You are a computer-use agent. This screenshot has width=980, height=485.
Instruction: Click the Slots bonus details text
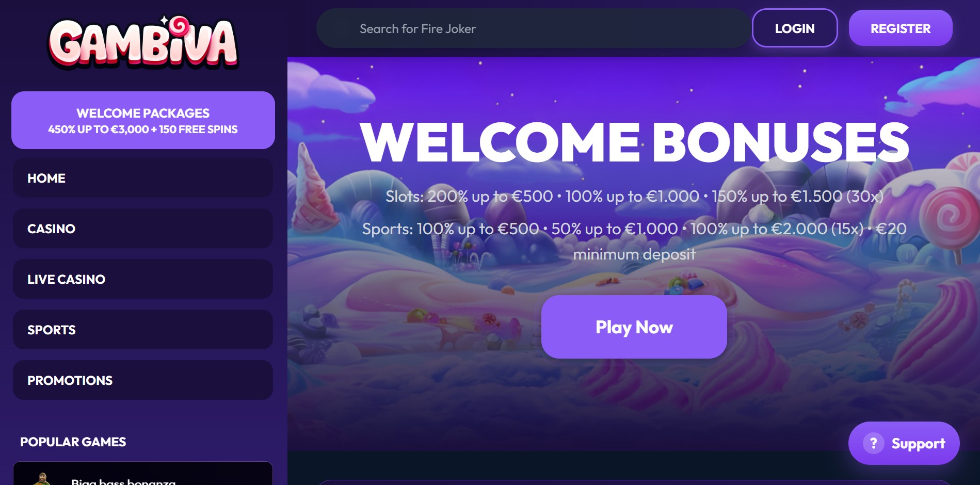coord(634,197)
